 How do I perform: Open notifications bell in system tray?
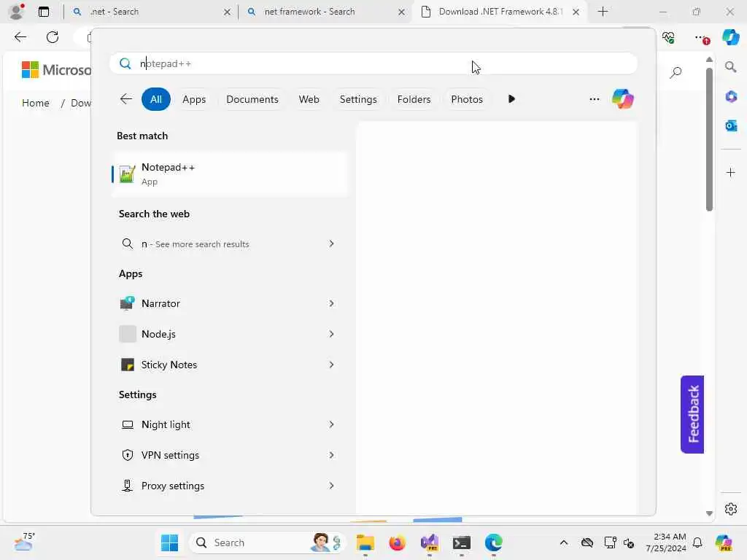point(697,542)
